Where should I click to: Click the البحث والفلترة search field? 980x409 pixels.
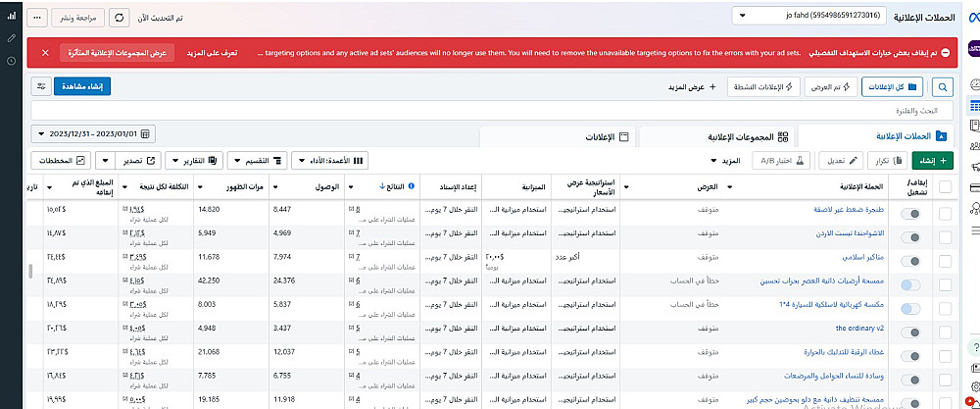490,110
